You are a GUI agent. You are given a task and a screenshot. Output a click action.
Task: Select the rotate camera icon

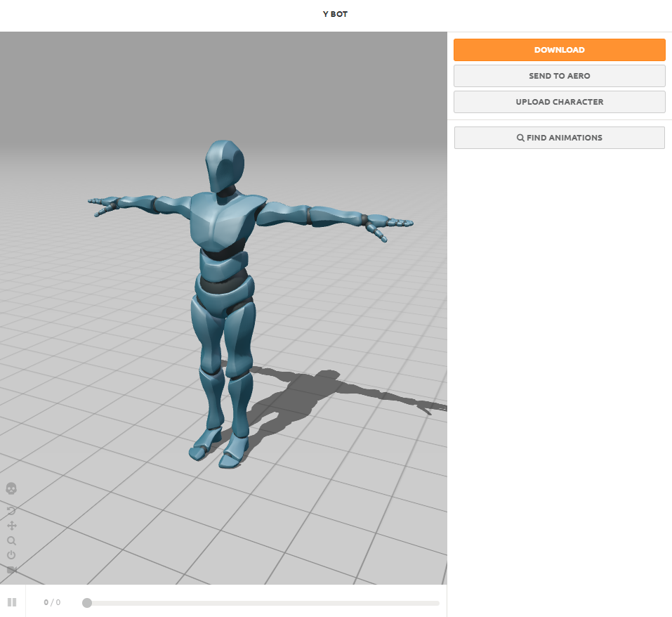pos(11,511)
